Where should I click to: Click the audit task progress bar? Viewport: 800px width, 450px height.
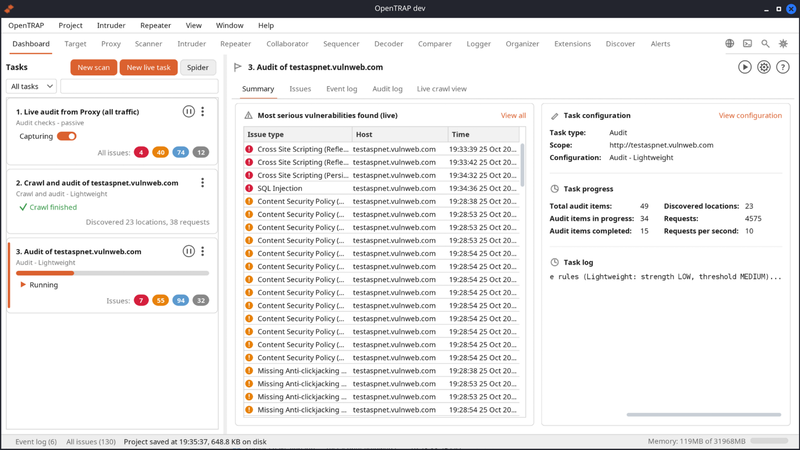pyautogui.click(x=112, y=273)
